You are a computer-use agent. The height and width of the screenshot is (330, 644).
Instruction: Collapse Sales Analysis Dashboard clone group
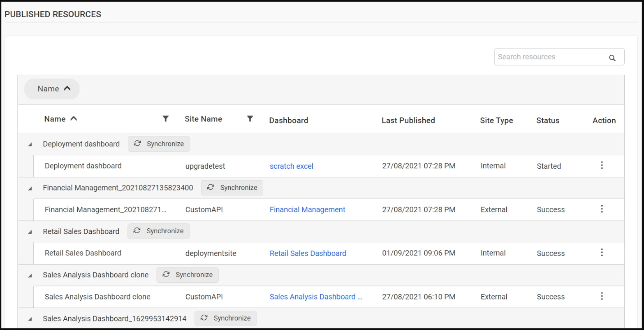30,276
